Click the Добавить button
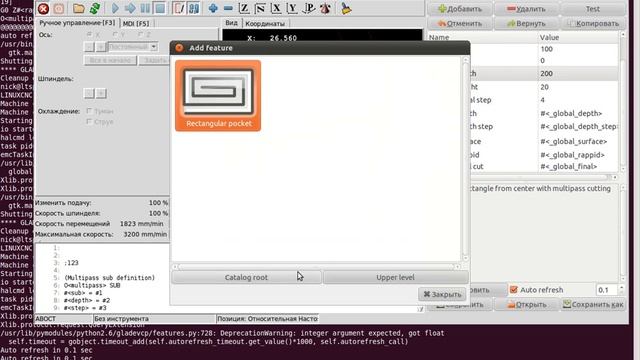 (x=460, y=9)
